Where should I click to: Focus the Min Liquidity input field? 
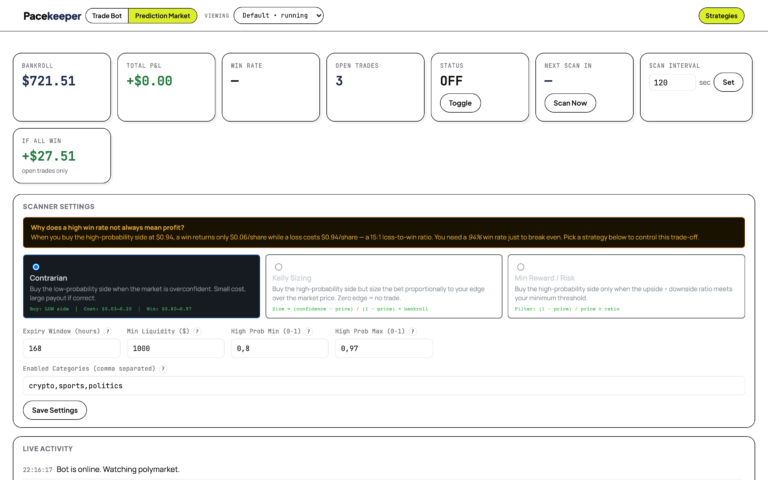175,348
